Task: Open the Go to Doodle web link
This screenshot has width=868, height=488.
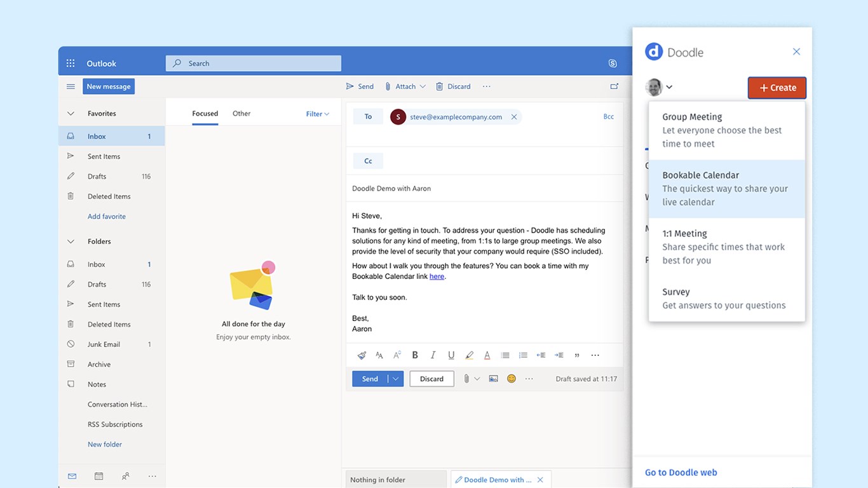Action: 681,472
